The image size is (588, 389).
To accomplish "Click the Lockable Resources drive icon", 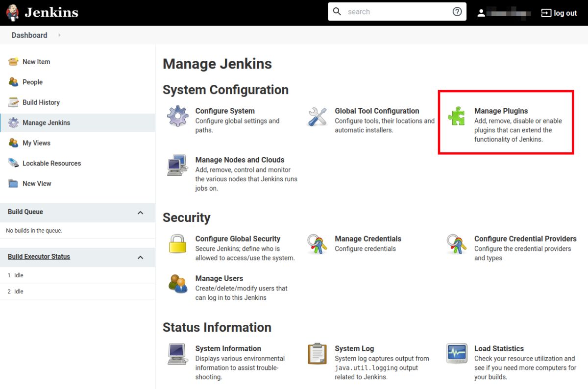I will [14, 163].
